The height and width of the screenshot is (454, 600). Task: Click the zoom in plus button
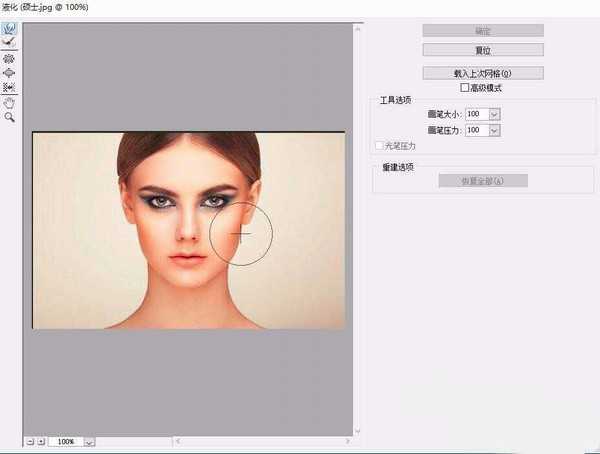click(41, 441)
